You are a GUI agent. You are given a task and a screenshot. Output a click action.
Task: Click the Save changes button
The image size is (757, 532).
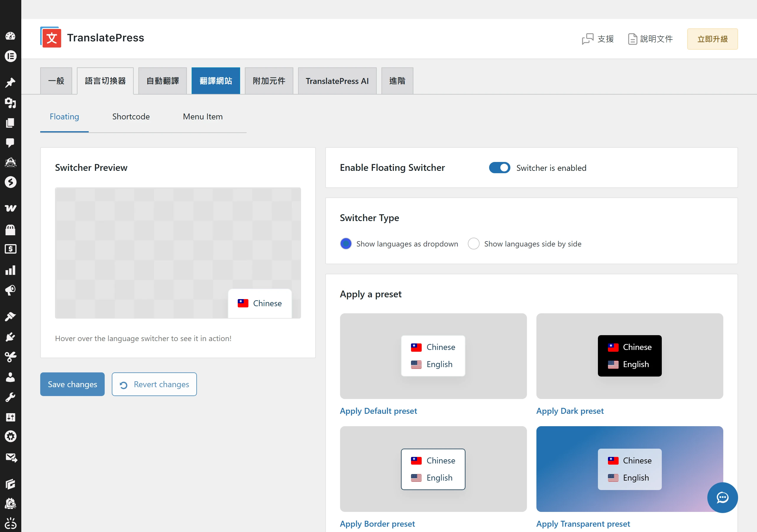point(72,384)
